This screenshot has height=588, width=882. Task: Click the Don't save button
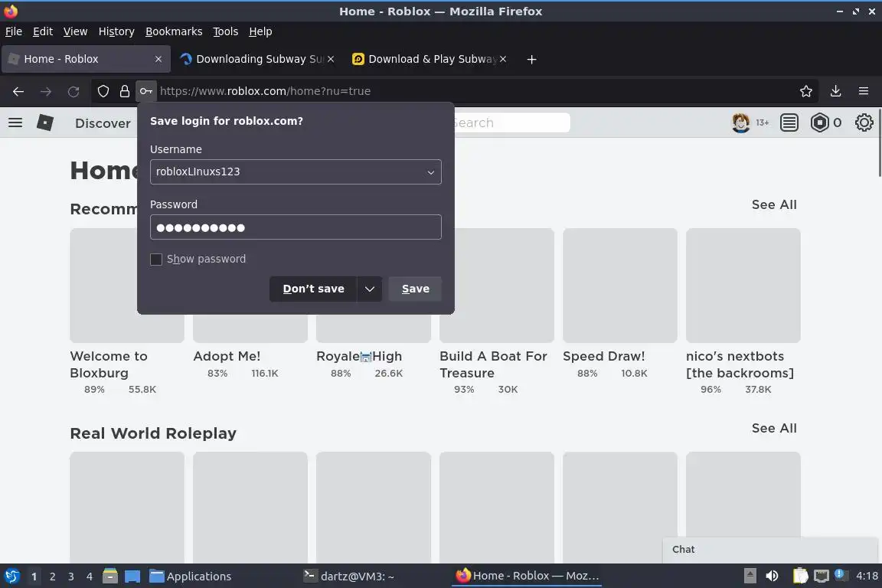pyautogui.click(x=313, y=289)
